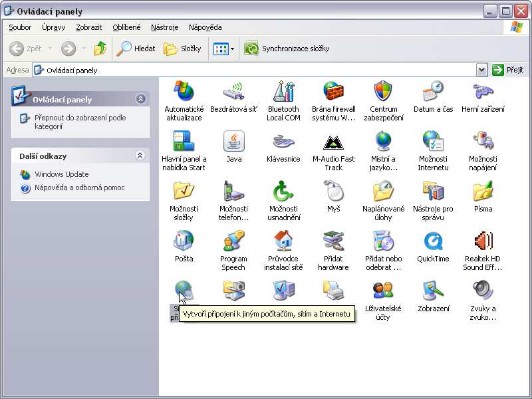The width and height of the screenshot is (532, 399).
Task: Open Realtek HD Sound Effect Manager
Action: click(483, 241)
